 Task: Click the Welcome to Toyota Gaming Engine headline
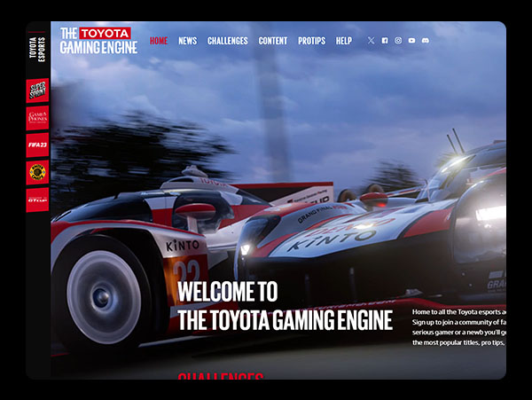285,306
